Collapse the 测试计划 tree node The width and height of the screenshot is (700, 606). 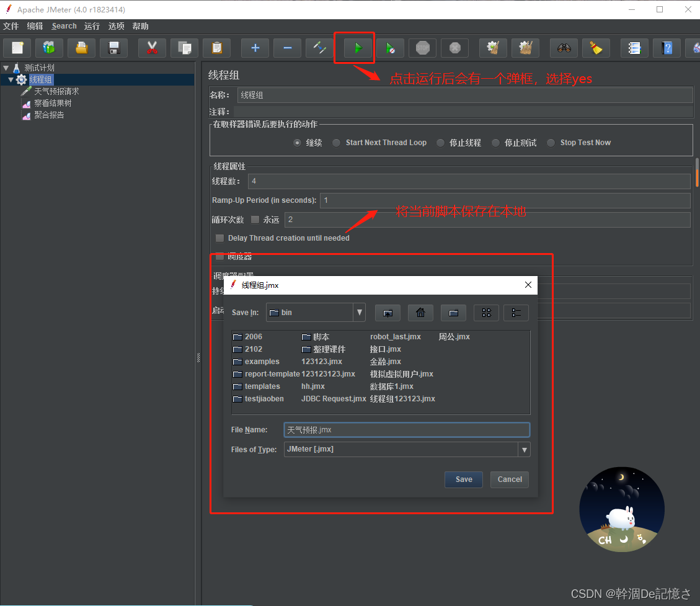pyautogui.click(x=6, y=68)
